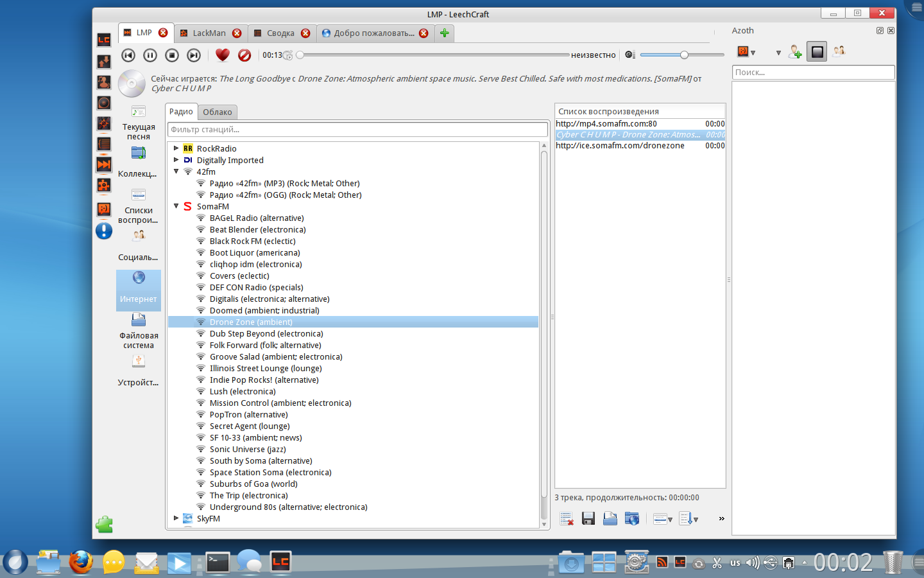Open the Azoth status arrow dropdown
Screen dimensions: 924x578
778,53
